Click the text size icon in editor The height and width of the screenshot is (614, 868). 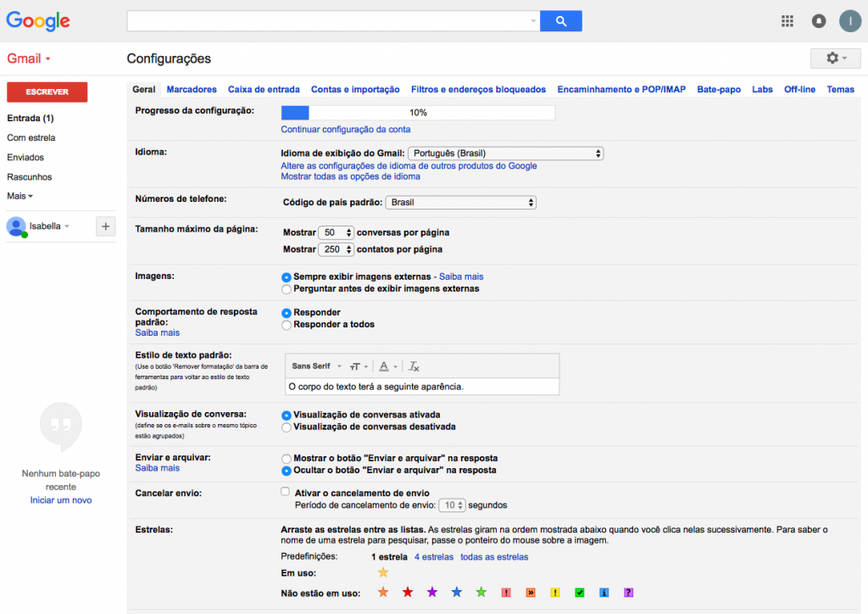click(359, 366)
